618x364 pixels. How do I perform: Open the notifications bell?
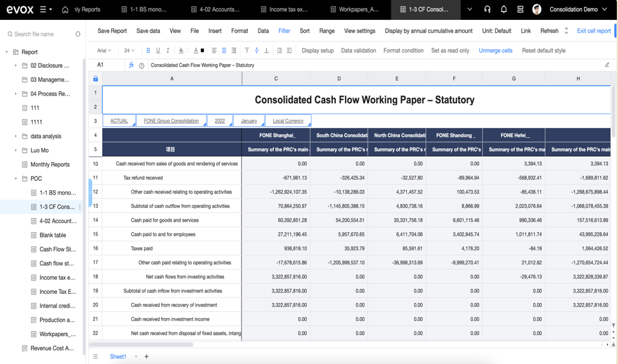point(504,10)
